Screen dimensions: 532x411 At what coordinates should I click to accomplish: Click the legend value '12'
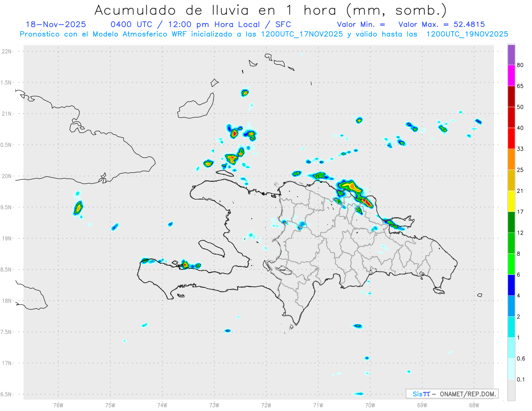520,233
